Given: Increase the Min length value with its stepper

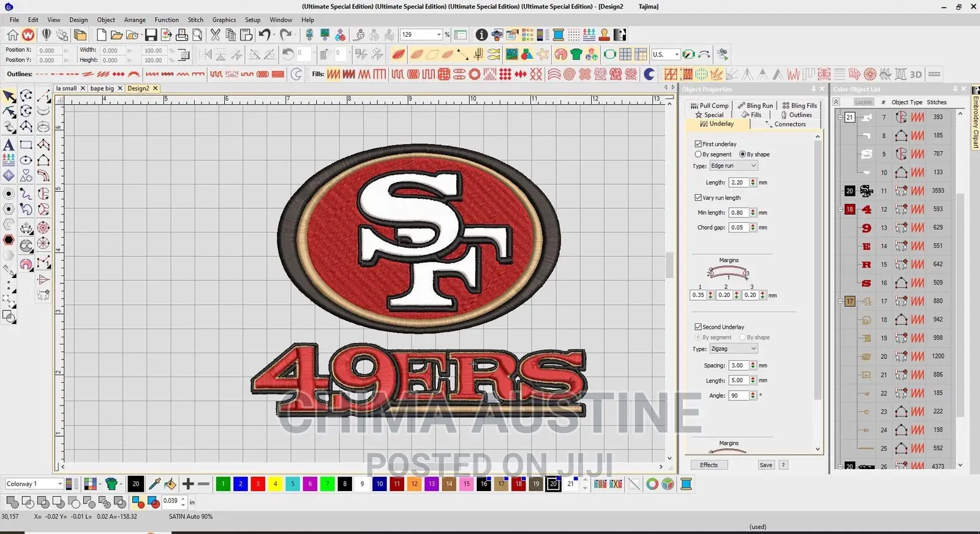Looking at the screenshot, I should (753, 211).
